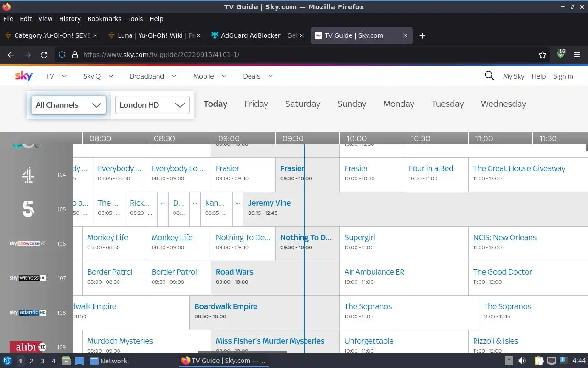The width and height of the screenshot is (588, 368).
Task: Open Road Wars 09:00 - 10:00 programme
Action: pyautogui.click(x=275, y=278)
